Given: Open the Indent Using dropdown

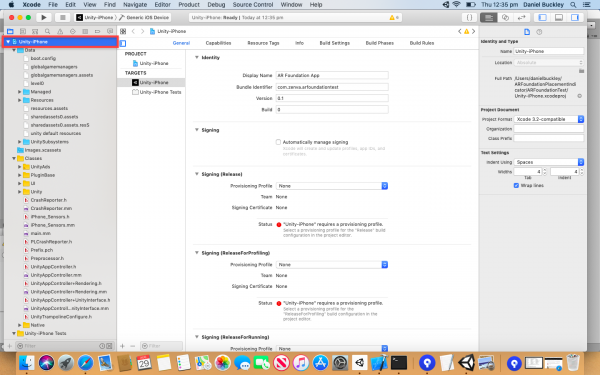Looking at the screenshot, I should 549,162.
